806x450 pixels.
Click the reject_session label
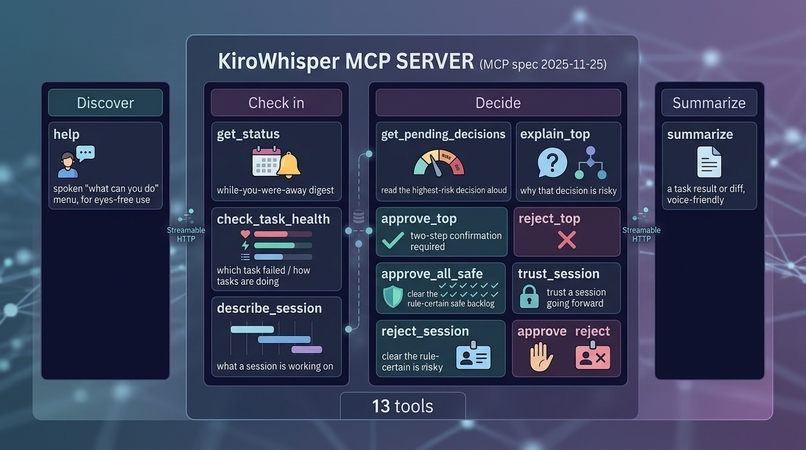click(x=425, y=331)
